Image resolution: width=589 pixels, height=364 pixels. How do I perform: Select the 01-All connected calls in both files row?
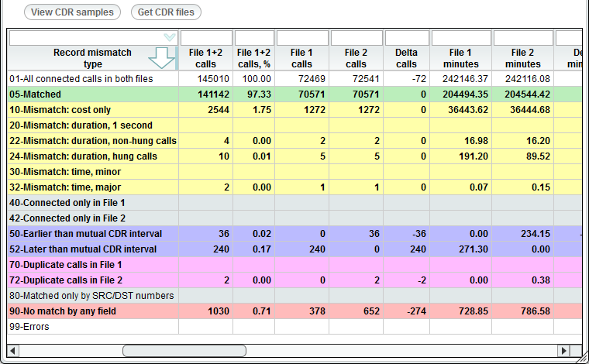(93, 79)
